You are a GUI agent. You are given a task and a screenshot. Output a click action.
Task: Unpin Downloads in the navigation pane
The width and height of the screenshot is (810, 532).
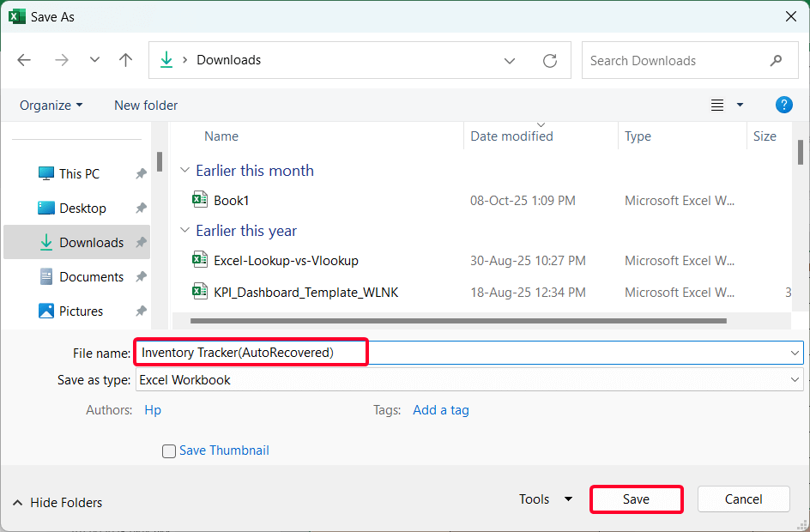pos(140,243)
